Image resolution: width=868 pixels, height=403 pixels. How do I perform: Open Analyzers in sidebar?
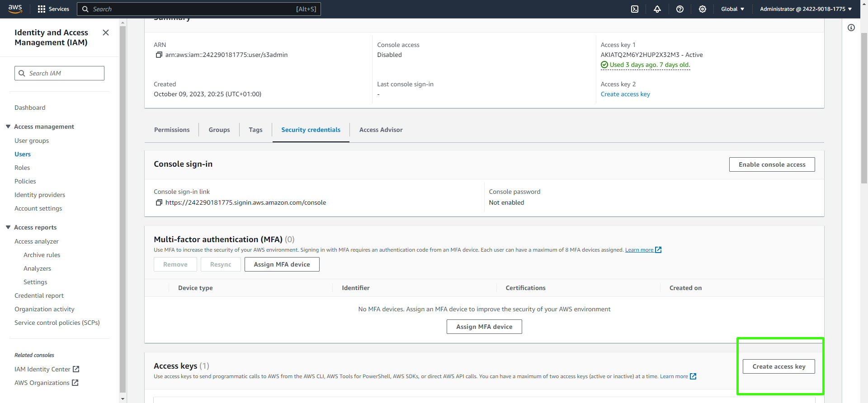pos(38,268)
